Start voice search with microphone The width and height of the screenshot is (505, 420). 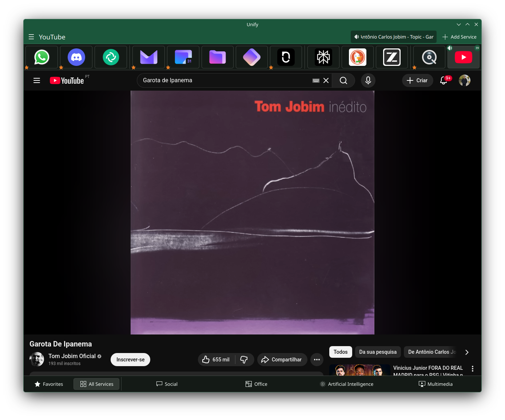(x=368, y=80)
